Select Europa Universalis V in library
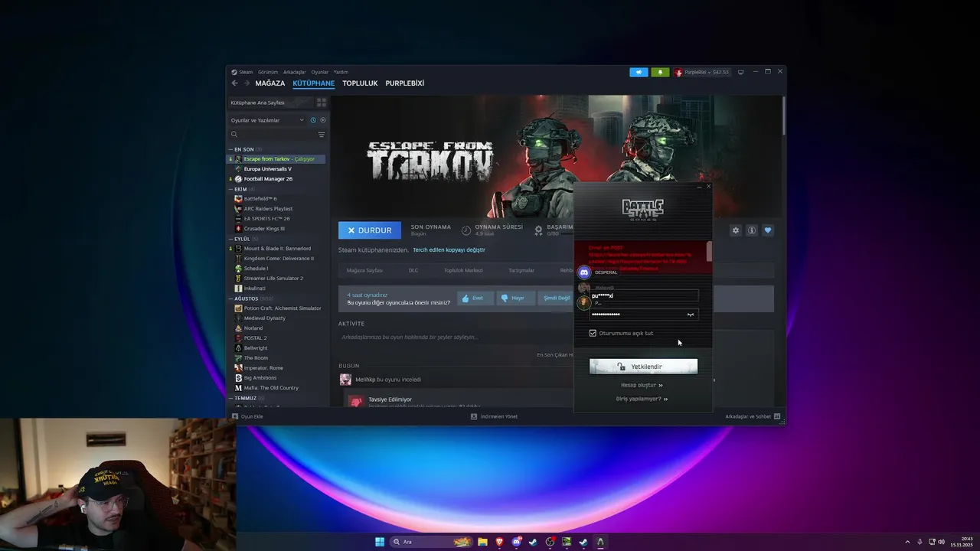Screen dimensions: 980x551 tap(277, 169)
